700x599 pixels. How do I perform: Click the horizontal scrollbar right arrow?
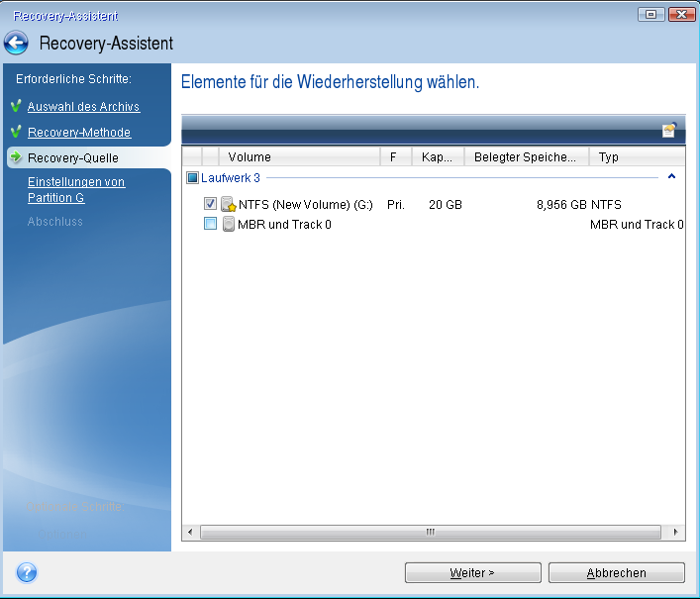click(x=677, y=532)
